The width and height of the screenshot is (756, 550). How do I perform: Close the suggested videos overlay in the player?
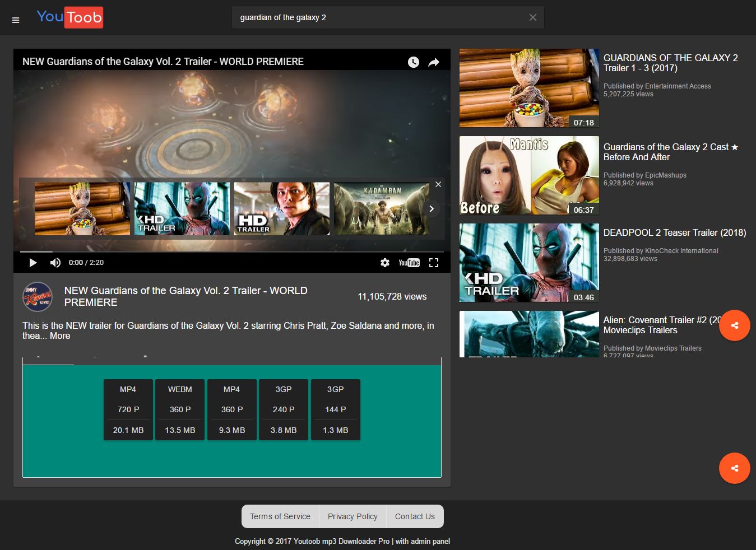pyautogui.click(x=438, y=184)
